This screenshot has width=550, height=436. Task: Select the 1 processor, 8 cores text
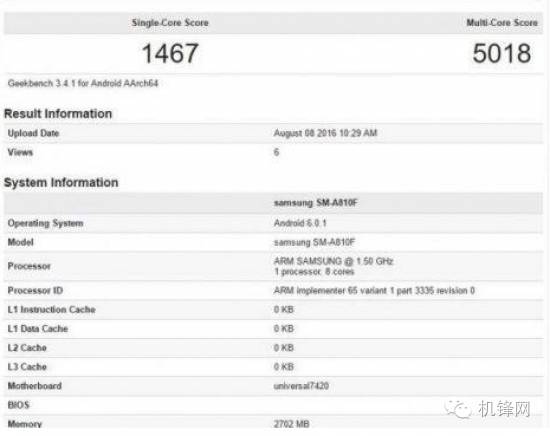314,272
